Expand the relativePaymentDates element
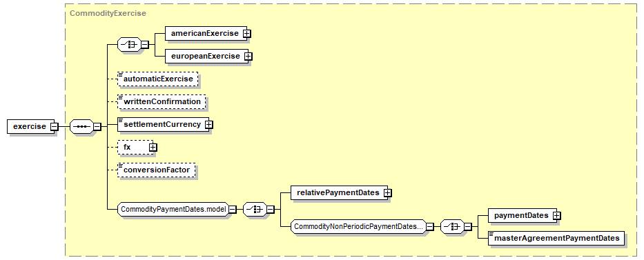 [x=387, y=192]
